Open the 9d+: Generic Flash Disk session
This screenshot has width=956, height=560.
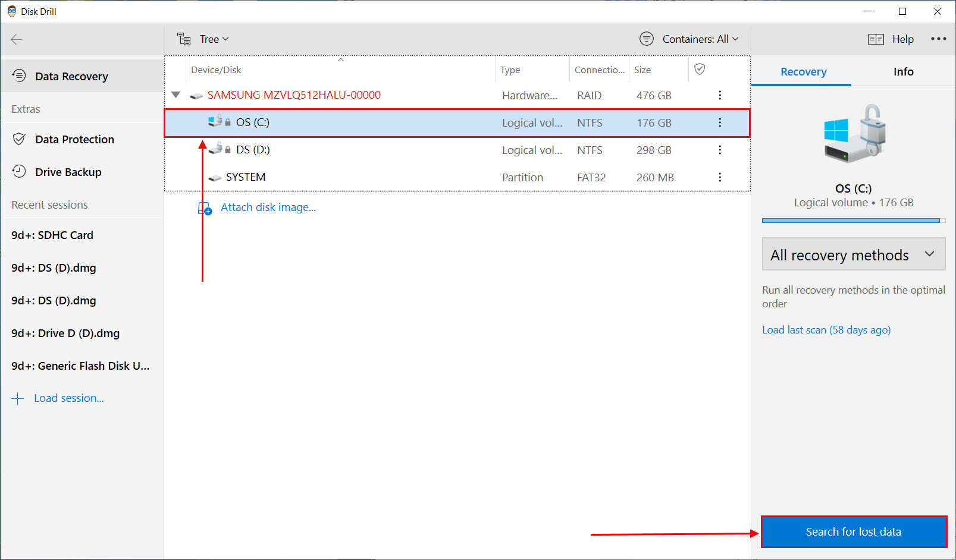point(80,366)
